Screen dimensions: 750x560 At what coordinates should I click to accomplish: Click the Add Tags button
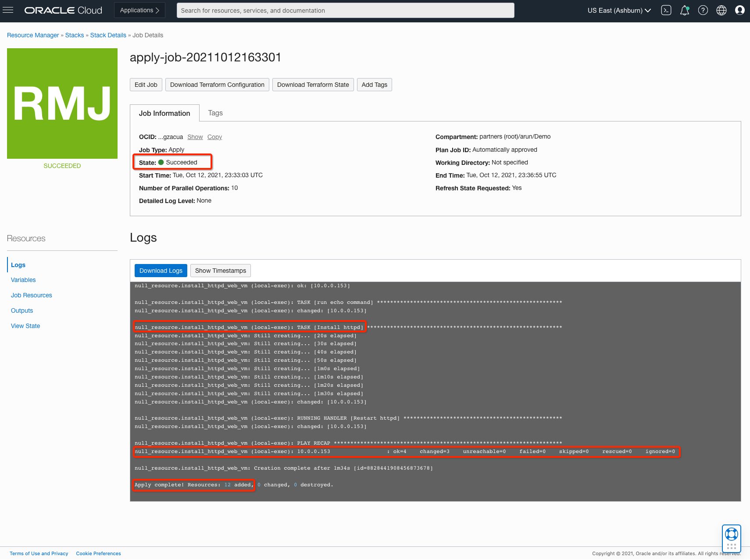375,85
